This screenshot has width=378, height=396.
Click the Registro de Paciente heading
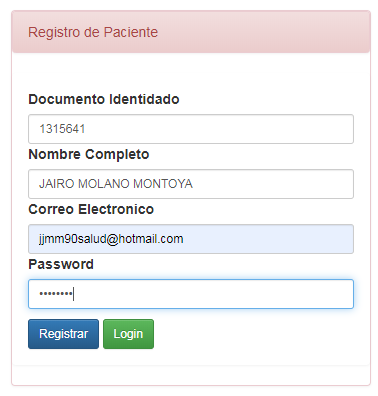click(x=93, y=32)
